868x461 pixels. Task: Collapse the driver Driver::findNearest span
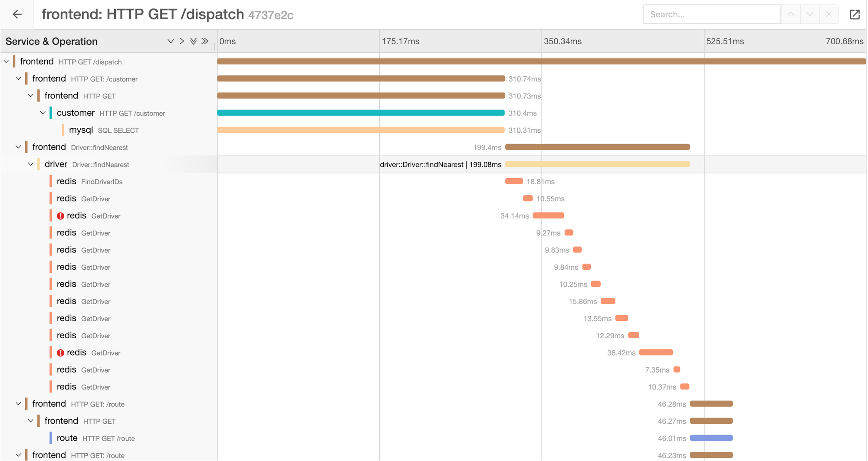coord(31,164)
